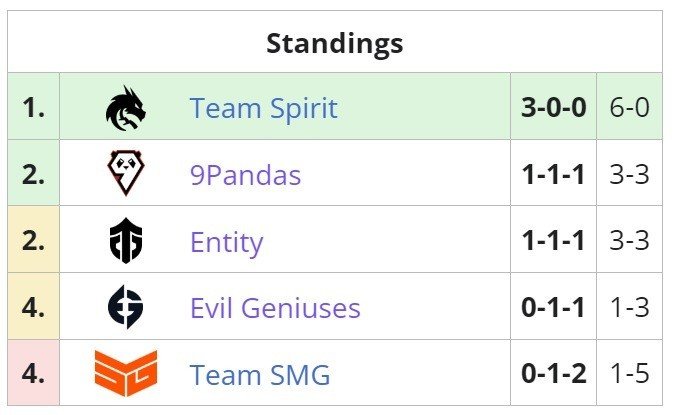
Task: Click the Team Spirit dragon logo
Action: pos(126,108)
